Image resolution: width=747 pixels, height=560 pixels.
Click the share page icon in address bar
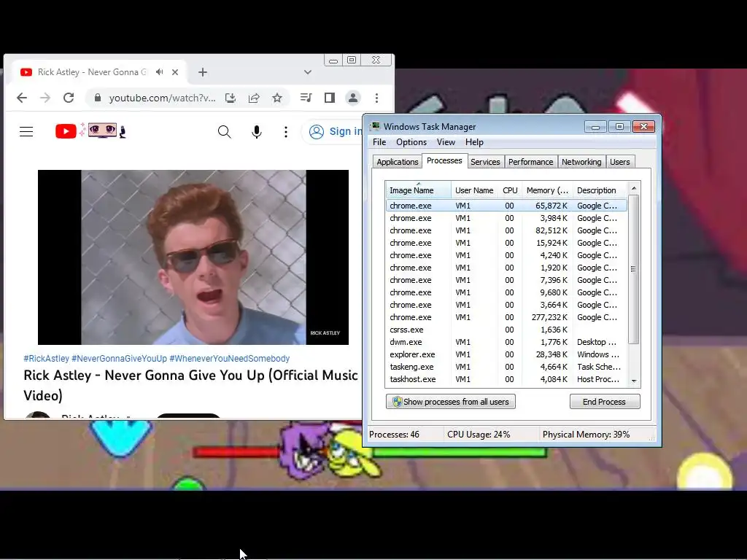click(254, 98)
